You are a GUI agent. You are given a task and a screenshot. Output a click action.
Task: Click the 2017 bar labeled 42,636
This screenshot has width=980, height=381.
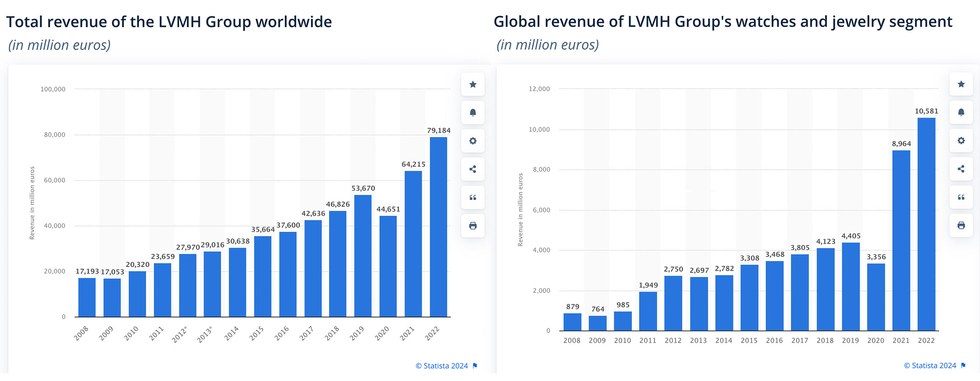coord(313,268)
